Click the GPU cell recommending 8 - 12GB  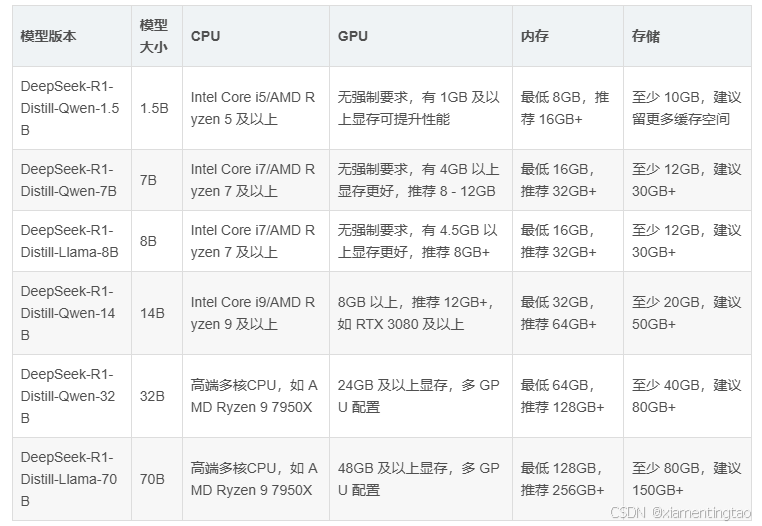click(x=421, y=180)
